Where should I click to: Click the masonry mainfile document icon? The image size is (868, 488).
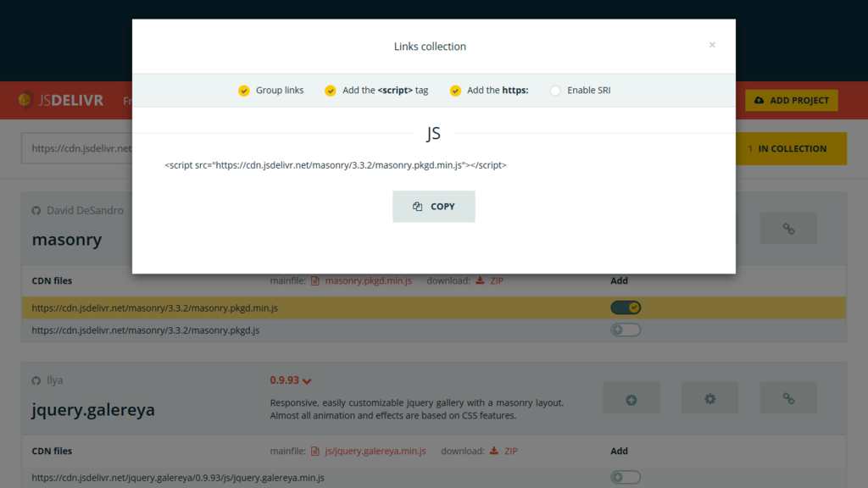coord(315,280)
